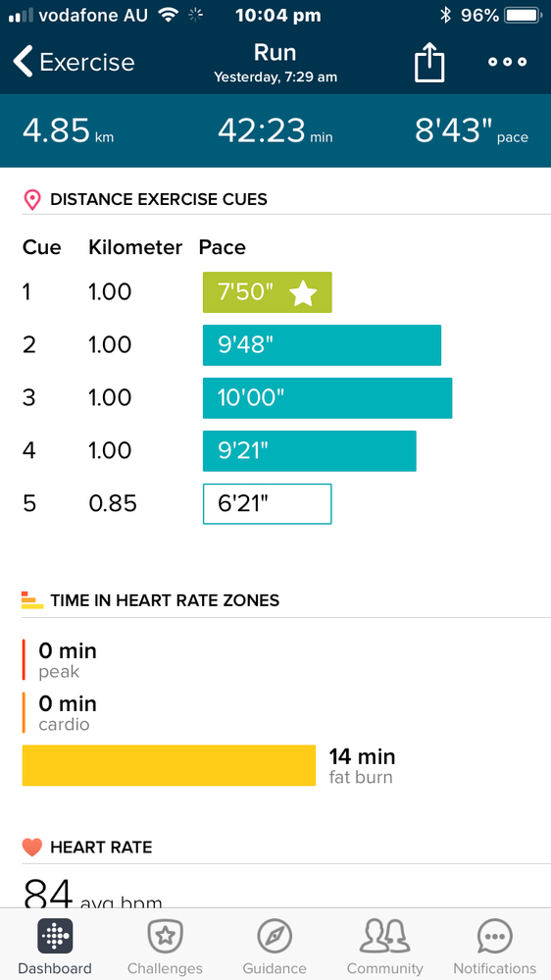Tap the yellow fat burn zone bar

click(x=169, y=765)
